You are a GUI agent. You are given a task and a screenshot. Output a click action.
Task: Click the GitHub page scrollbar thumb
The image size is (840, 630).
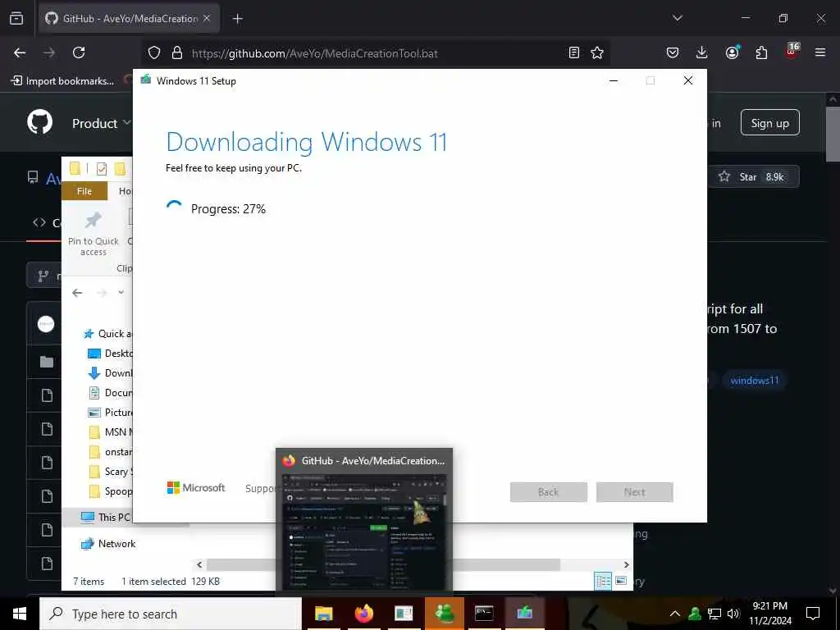pyautogui.click(x=833, y=134)
